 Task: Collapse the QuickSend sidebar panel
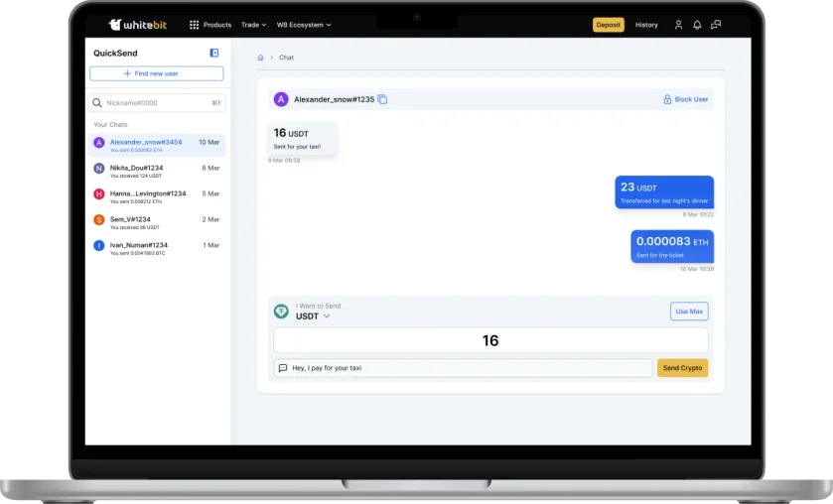pyautogui.click(x=214, y=53)
